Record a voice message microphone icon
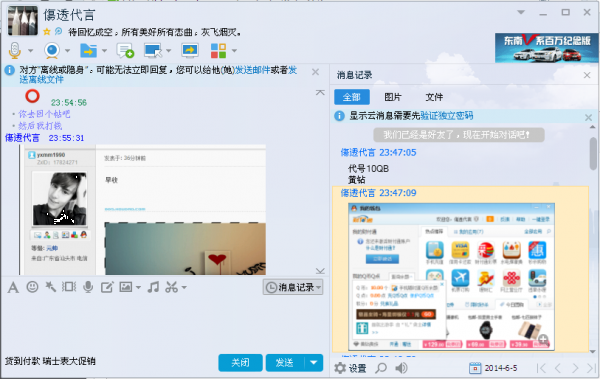This screenshot has height=379, width=600. [88, 287]
